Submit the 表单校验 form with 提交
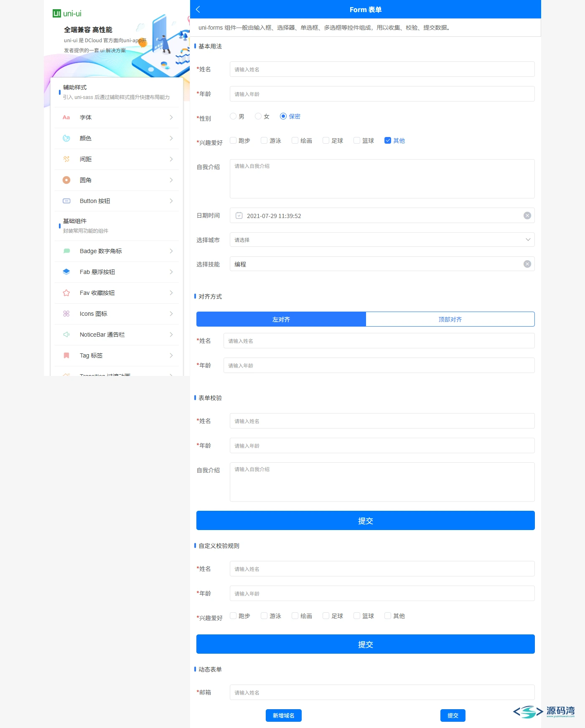 [366, 520]
